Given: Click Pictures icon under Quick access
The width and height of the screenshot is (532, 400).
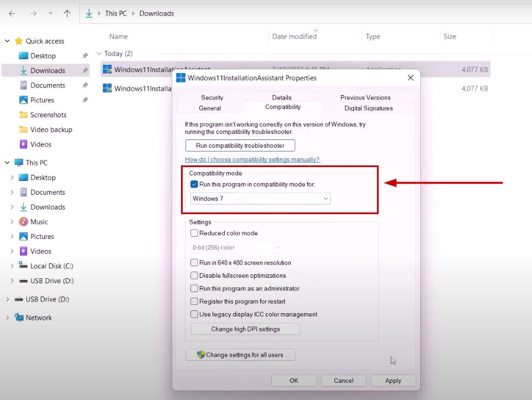Looking at the screenshot, I should (x=23, y=100).
